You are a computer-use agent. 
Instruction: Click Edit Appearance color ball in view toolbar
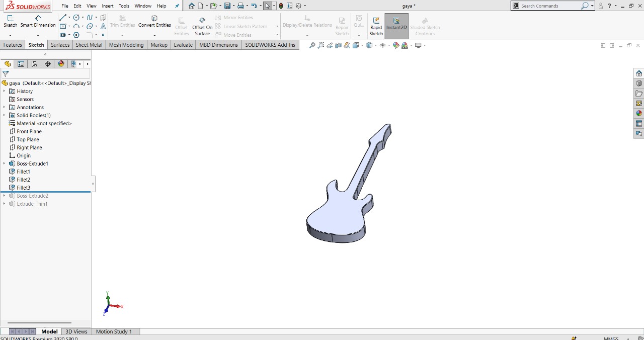pyautogui.click(x=396, y=45)
